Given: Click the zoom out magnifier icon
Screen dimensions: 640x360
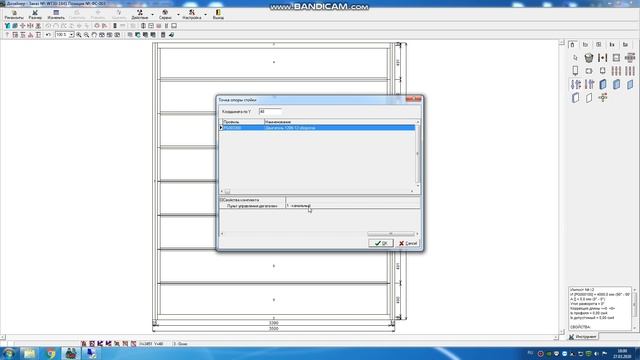Looking at the screenshot, I should point(86,35).
